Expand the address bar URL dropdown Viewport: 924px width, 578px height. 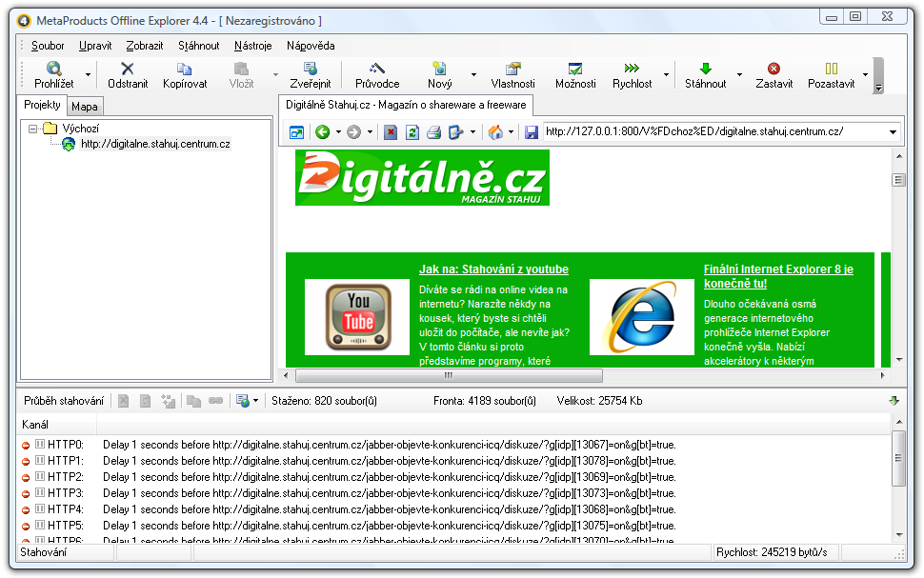[893, 132]
